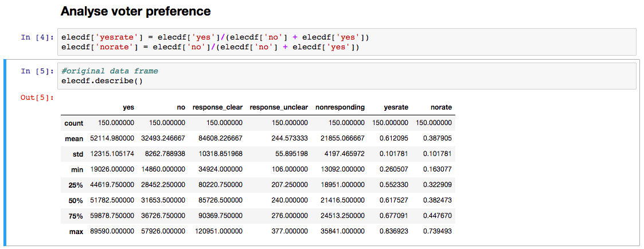Viewport: 644px width, 249px height.
Task: Click the In [5] prompt label
Action: tap(37, 71)
